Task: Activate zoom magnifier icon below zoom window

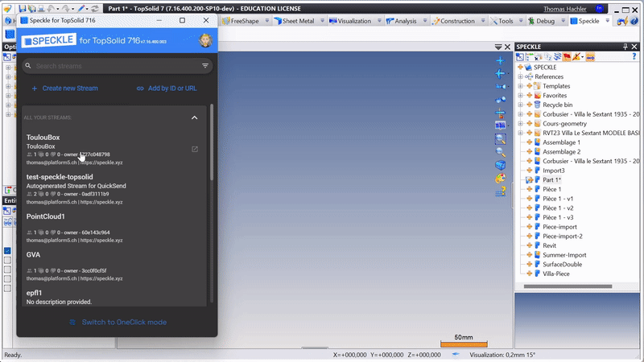Action: [x=500, y=152]
